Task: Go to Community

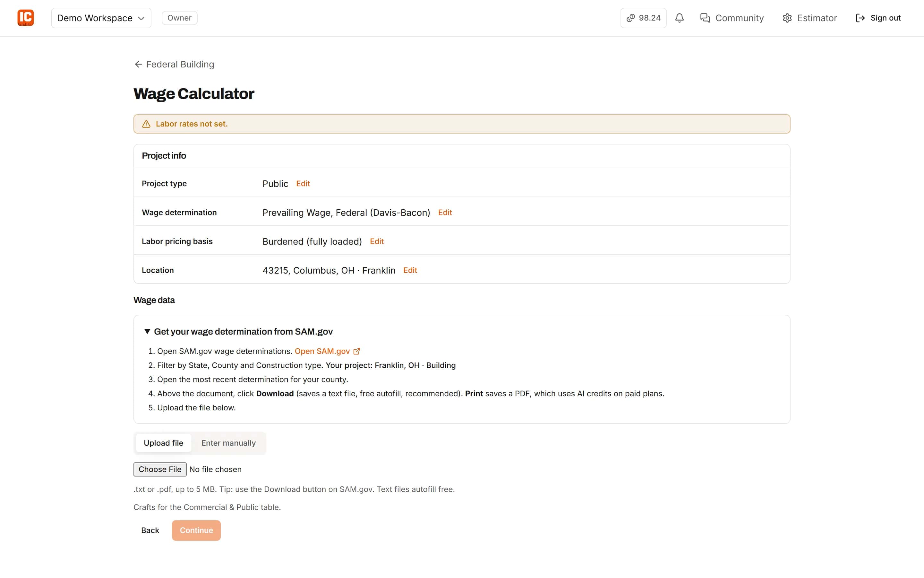Action: click(x=732, y=18)
